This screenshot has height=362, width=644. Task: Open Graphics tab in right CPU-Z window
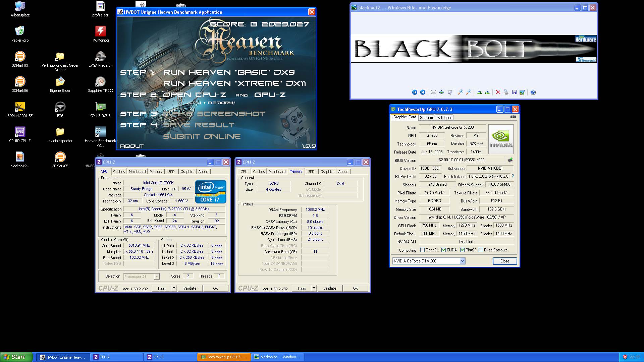coord(327,172)
